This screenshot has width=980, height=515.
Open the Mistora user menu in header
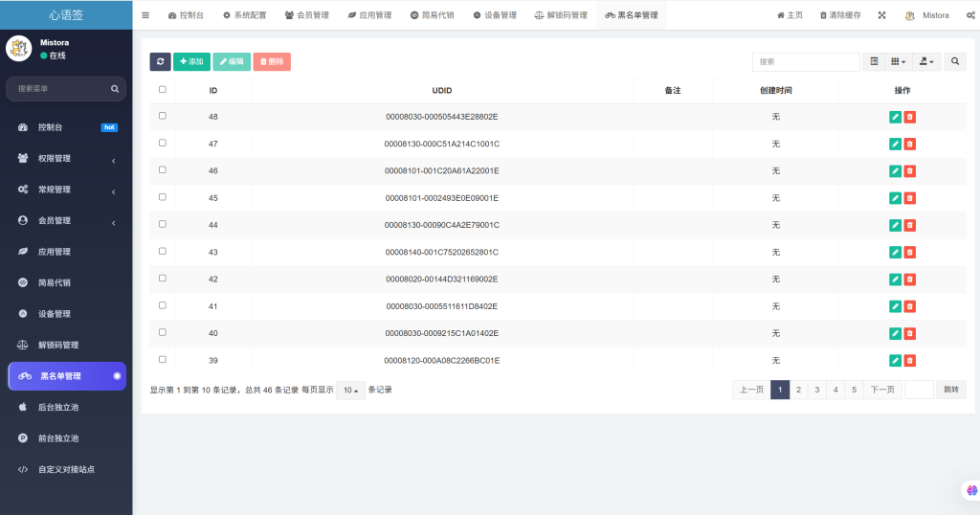click(926, 15)
